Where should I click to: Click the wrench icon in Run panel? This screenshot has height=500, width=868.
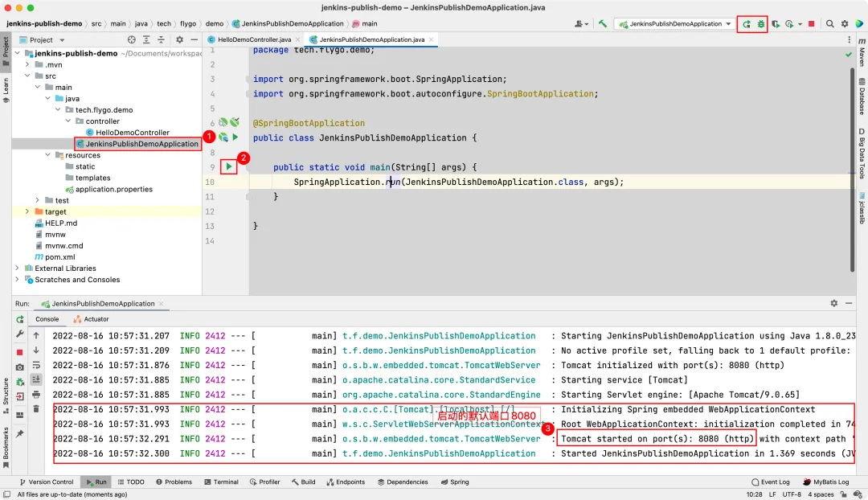[x=20, y=334]
